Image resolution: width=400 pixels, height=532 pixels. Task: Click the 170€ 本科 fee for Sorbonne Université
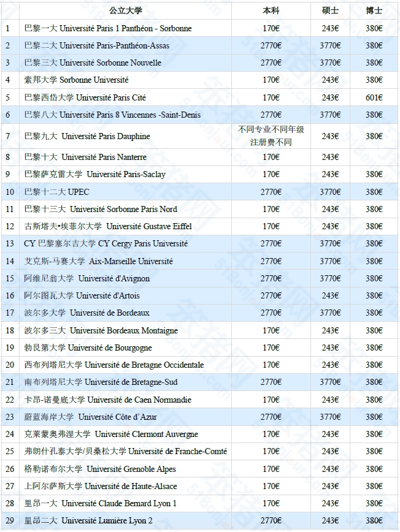pyautogui.click(x=271, y=80)
